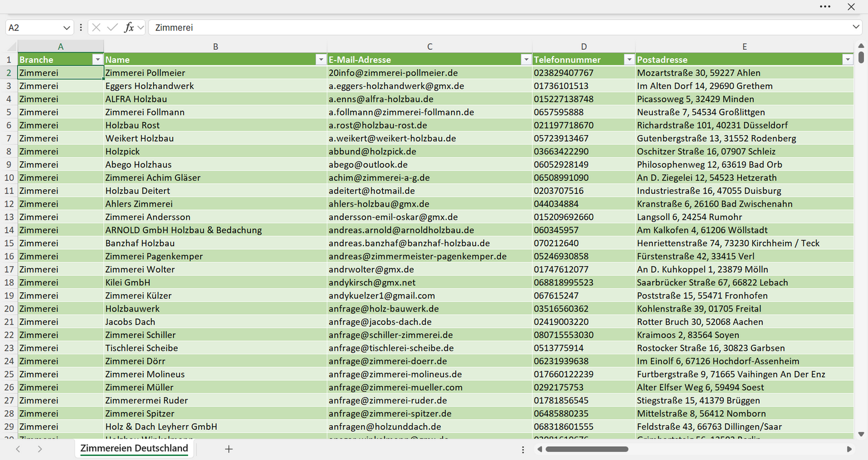Select phone cell 01747612077
This screenshot has height=460, width=868.
(584, 270)
